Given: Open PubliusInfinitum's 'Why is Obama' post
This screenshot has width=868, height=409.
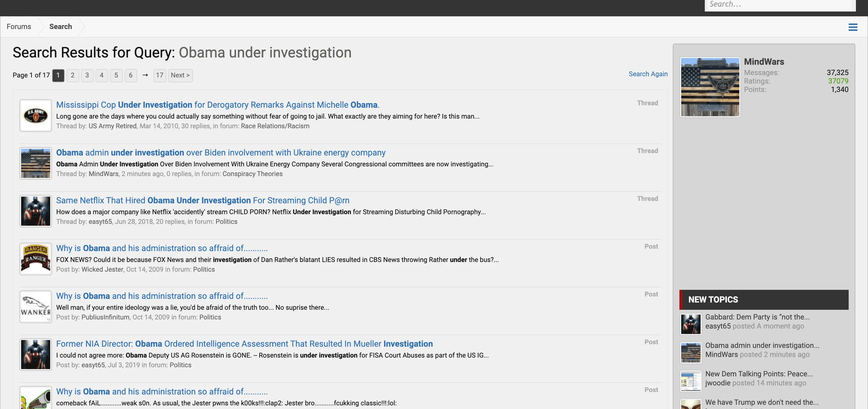Looking at the screenshot, I should point(162,296).
